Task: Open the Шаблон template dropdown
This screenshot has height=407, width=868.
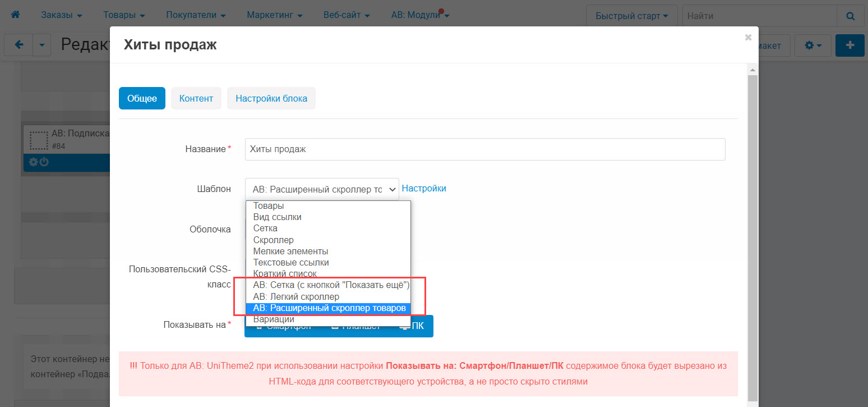Action: [x=321, y=189]
